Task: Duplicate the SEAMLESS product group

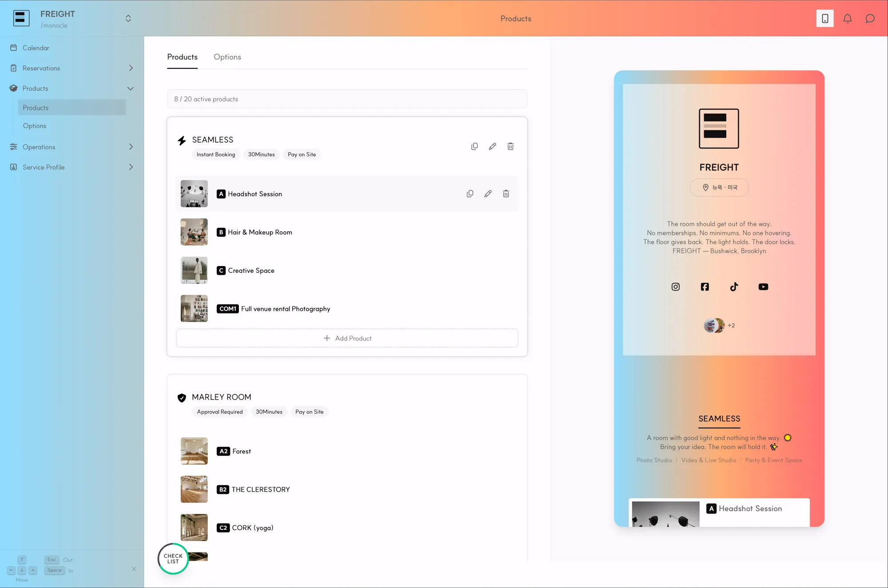Action: pyautogui.click(x=474, y=146)
